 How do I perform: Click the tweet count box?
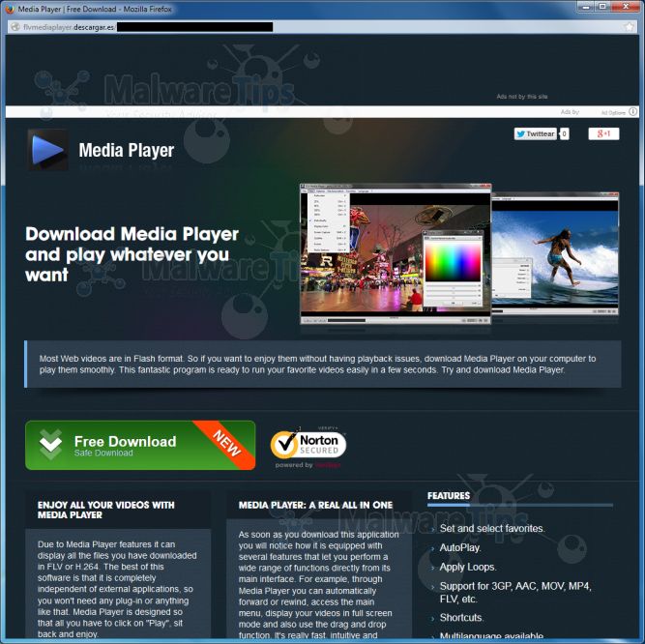point(565,133)
